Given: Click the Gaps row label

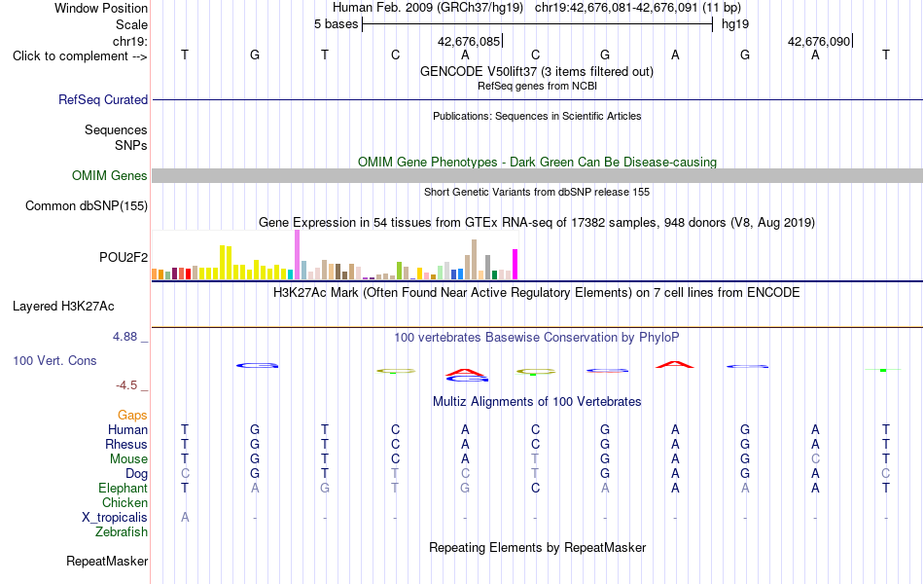Looking at the screenshot, I should 132,416.
